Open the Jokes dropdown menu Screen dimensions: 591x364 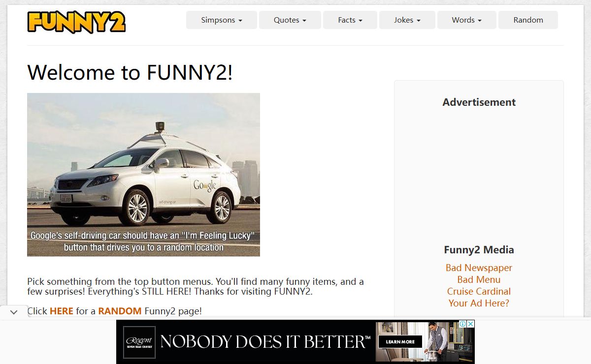407,20
